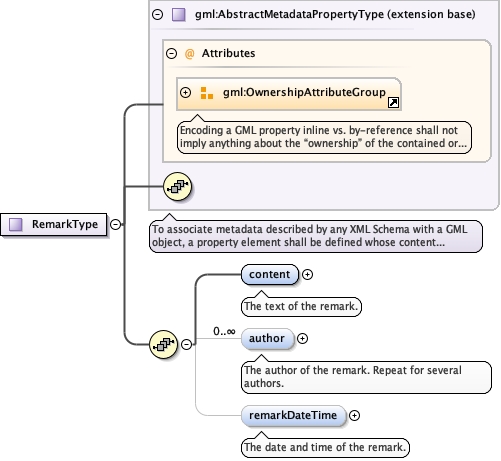The image size is (501, 461).
Task: Click the orange @ Attributes icon
Action: click(189, 53)
